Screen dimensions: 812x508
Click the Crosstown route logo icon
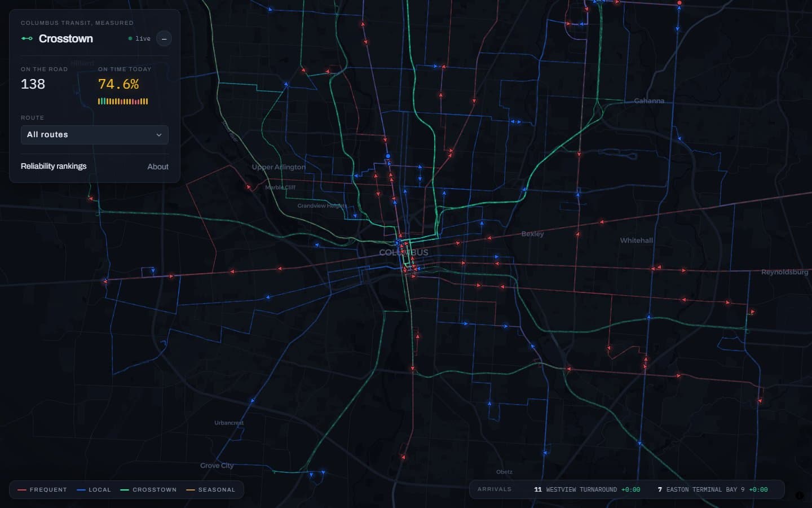[x=27, y=38]
